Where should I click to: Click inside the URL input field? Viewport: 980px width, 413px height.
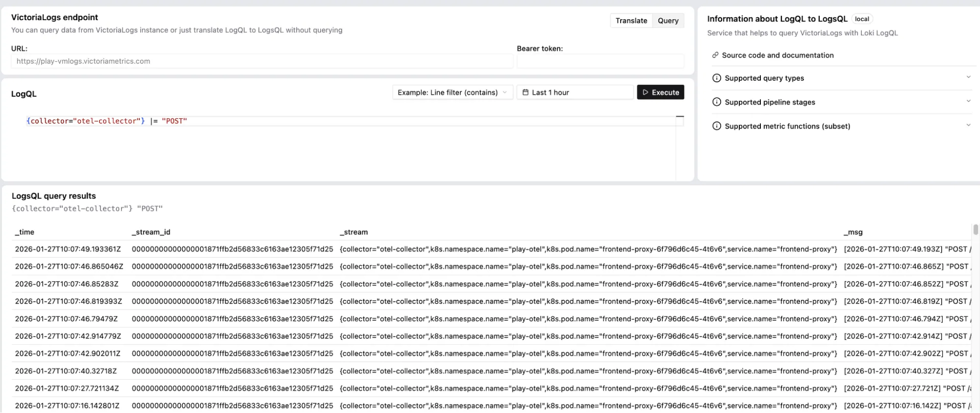[262, 61]
